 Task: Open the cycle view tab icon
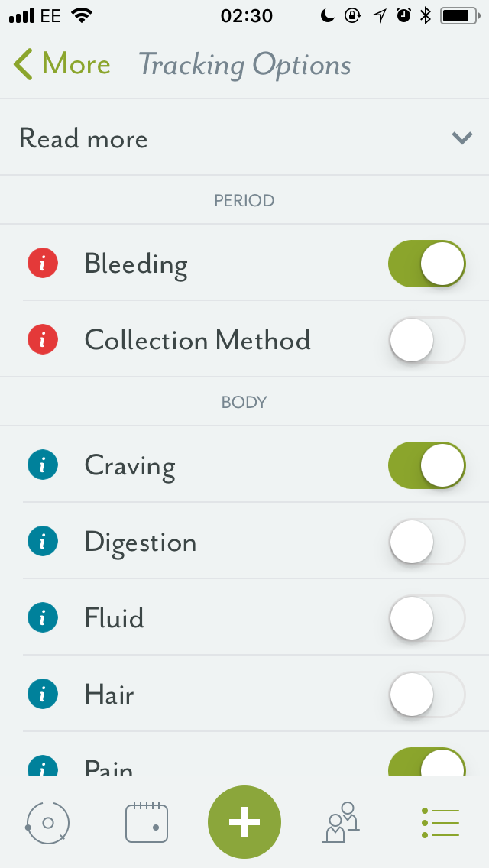coord(47,823)
